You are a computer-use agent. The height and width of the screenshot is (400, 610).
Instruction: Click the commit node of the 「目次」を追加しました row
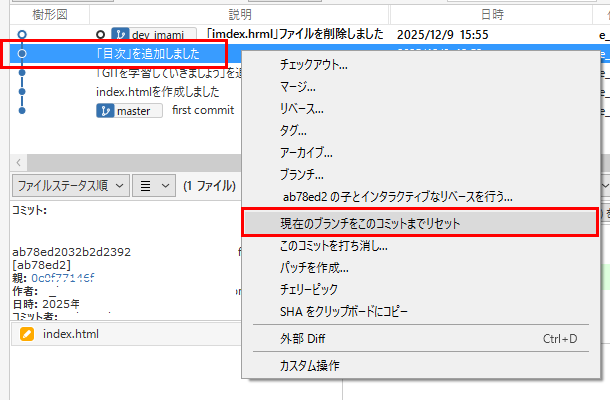point(21,53)
